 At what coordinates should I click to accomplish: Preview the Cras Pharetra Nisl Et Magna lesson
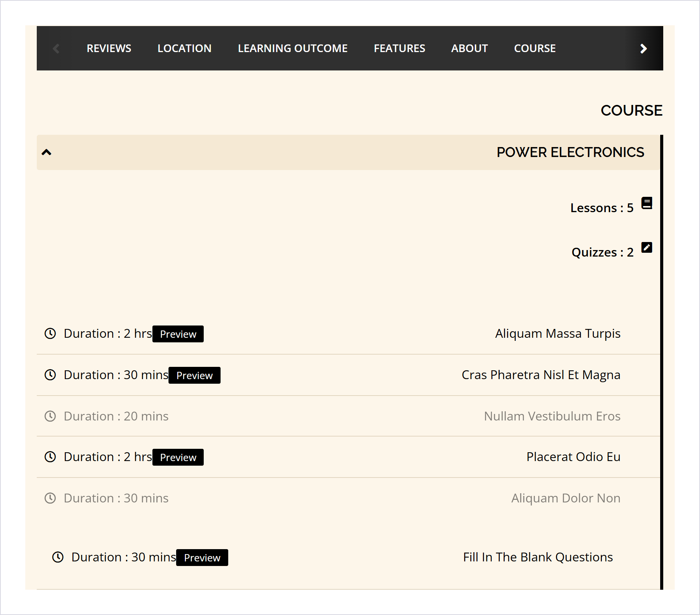pyautogui.click(x=195, y=375)
